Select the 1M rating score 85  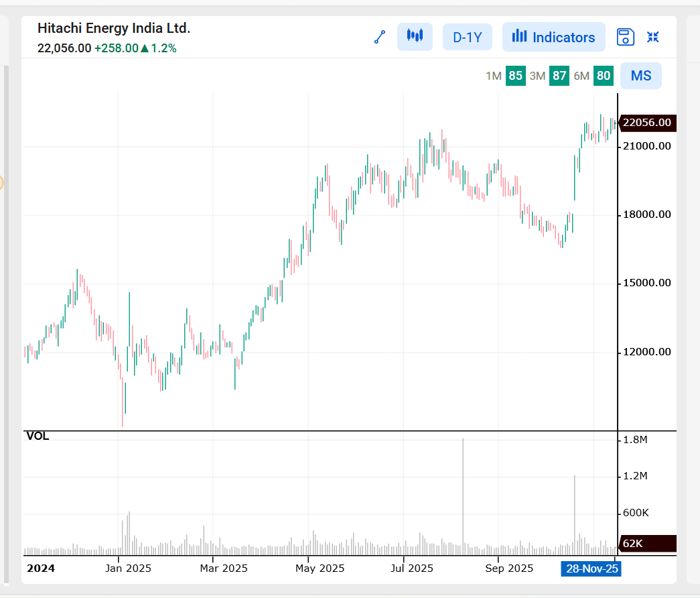coord(515,76)
